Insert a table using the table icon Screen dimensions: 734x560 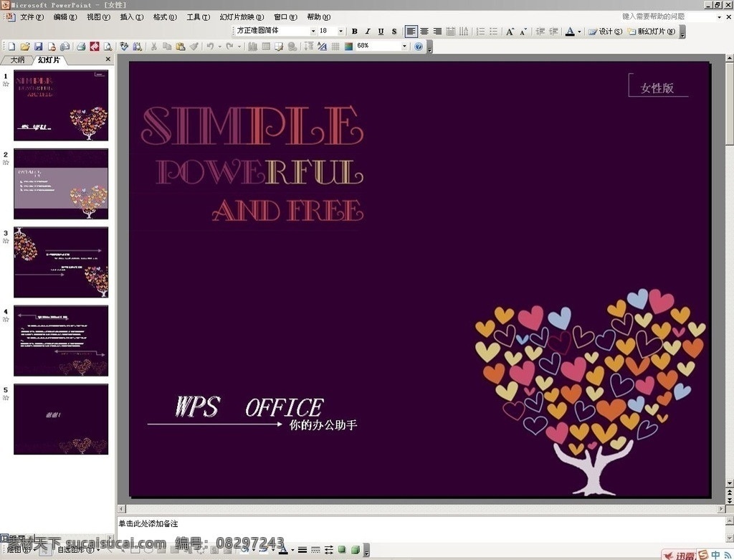[x=266, y=47]
